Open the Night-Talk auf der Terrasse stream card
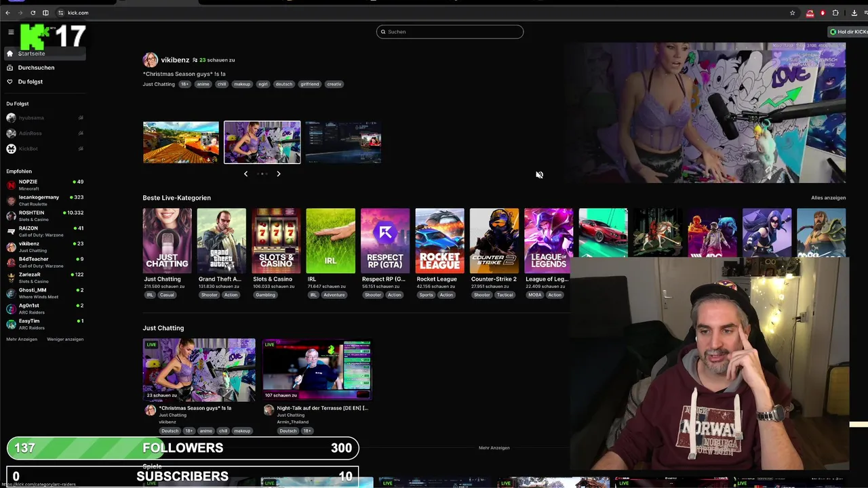 pyautogui.click(x=317, y=369)
